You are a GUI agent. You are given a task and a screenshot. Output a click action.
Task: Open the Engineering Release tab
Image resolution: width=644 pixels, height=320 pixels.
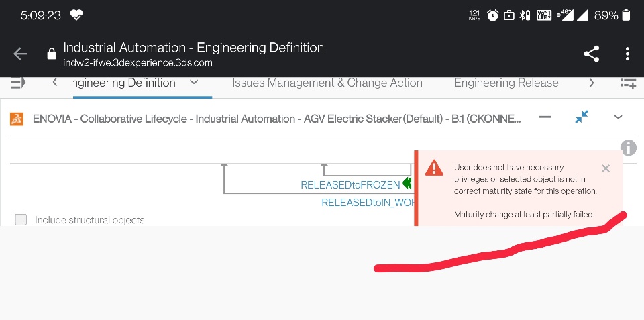[x=506, y=83]
